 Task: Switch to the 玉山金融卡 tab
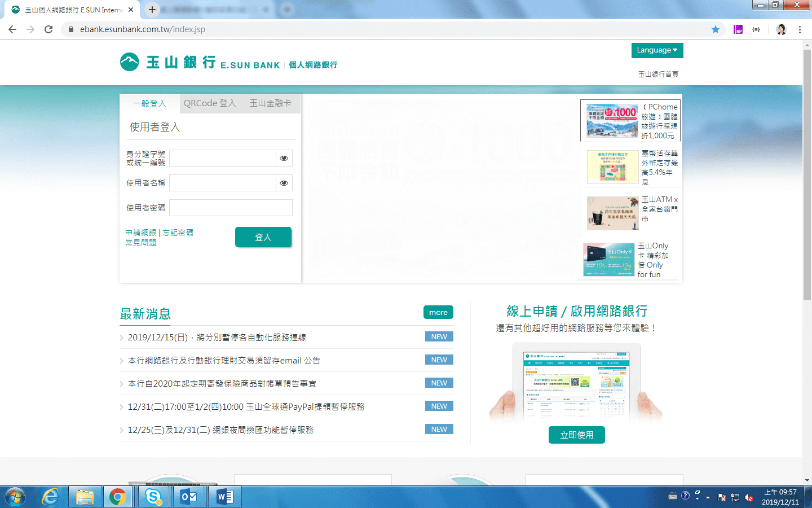271,103
